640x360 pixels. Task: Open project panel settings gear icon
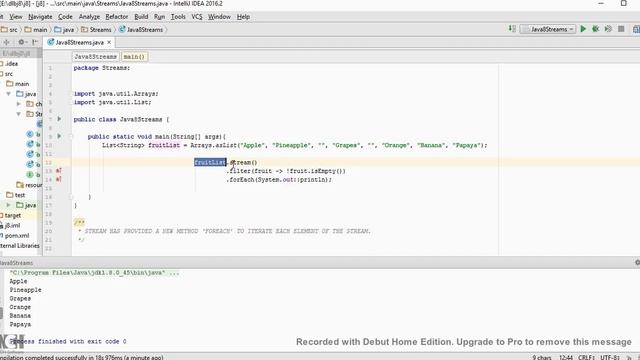(x=22, y=42)
